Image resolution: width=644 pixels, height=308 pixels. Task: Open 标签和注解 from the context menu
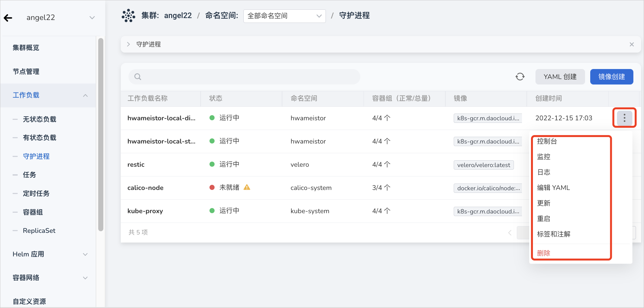554,234
